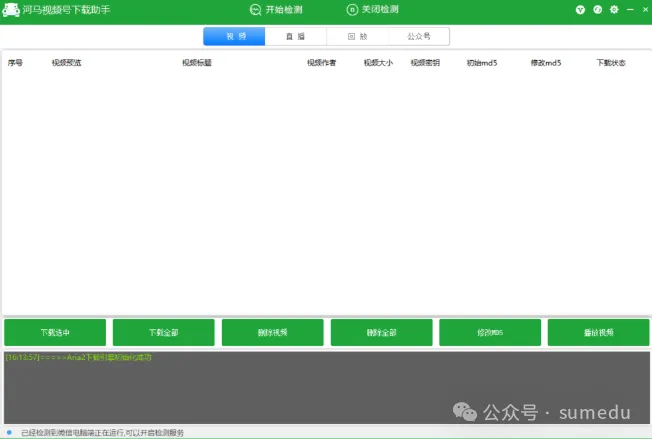Image resolution: width=652 pixels, height=439 pixels.
Task: Click the 河马视频号下载助手 title text
Action: (67, 10)
